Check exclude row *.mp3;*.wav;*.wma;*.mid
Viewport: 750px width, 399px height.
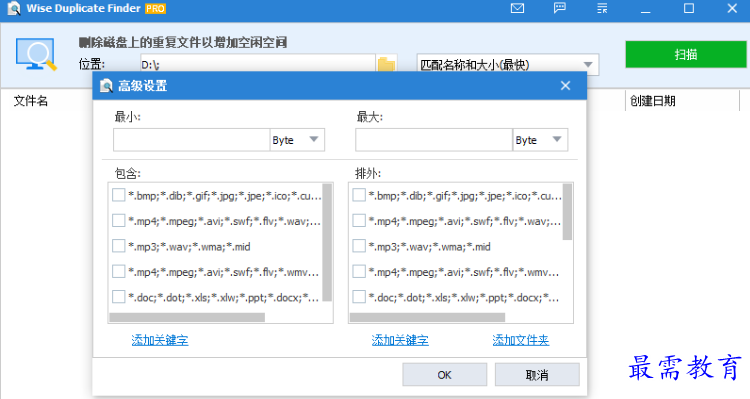point(359,246)
